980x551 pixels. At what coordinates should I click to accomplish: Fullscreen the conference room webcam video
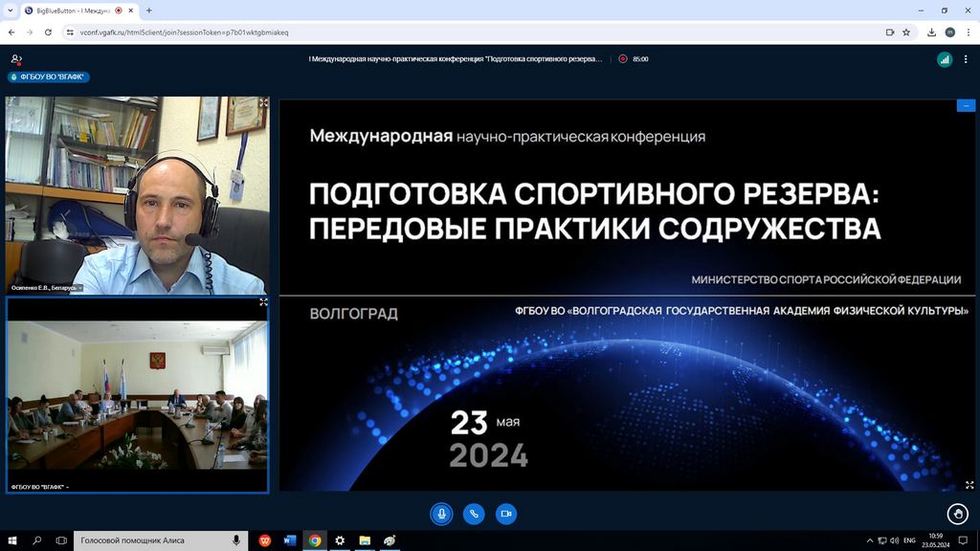(263, 302)
